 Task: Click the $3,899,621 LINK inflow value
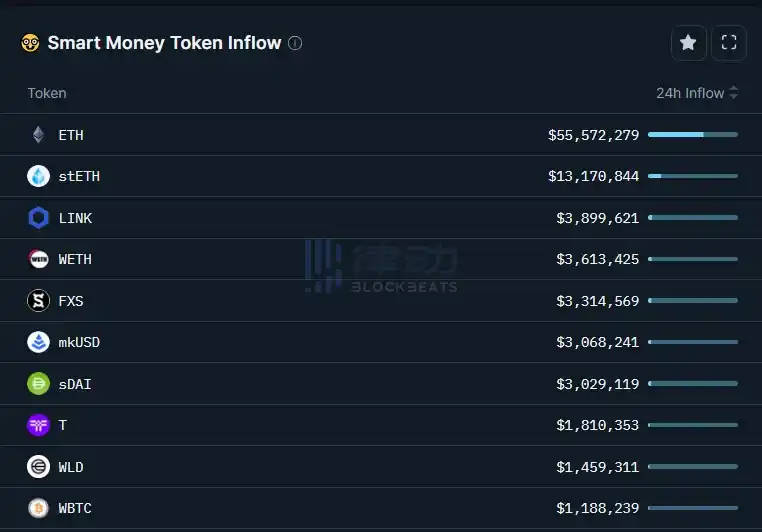tap(597, 218)
